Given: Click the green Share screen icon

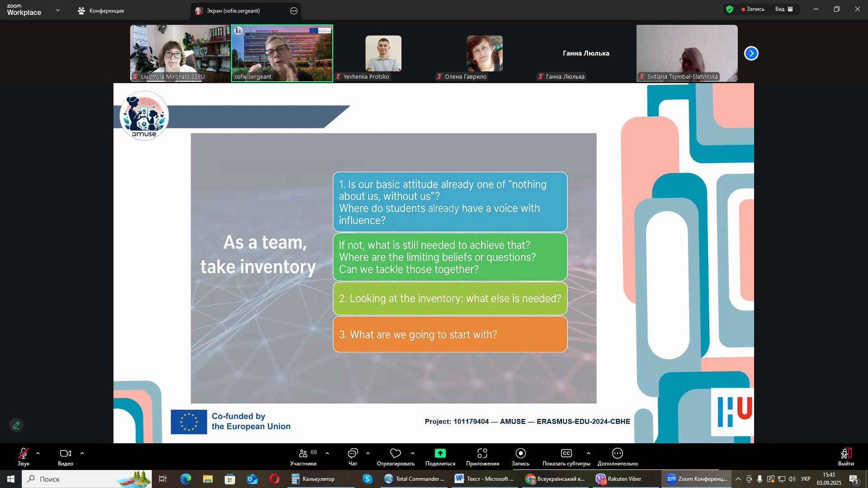Looking at the screenshot, I should click(440, 453).
